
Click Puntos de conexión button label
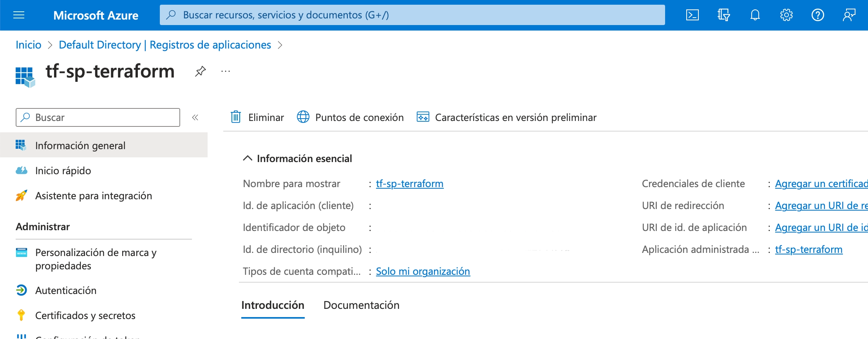tap(360, 117)
